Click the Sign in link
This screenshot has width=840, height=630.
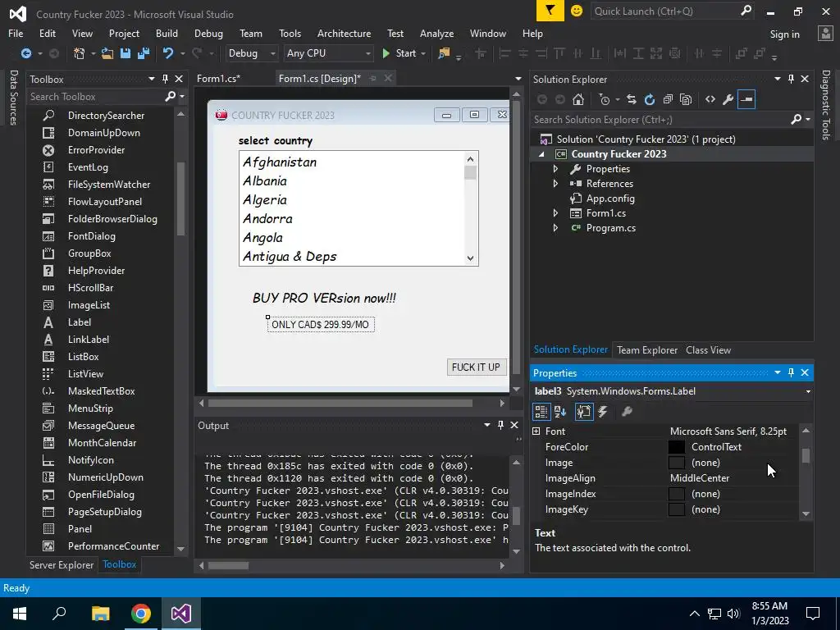(784, 34)
